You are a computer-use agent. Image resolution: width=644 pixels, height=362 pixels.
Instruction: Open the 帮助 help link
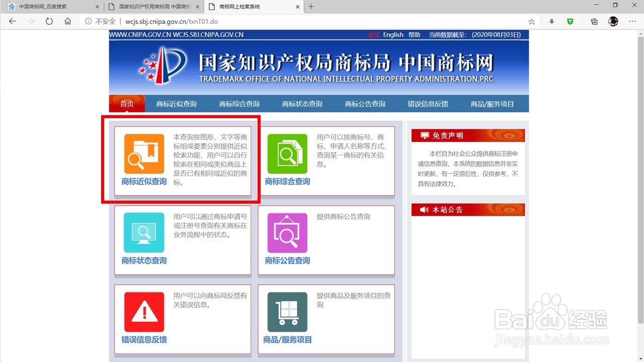(415, 35)
